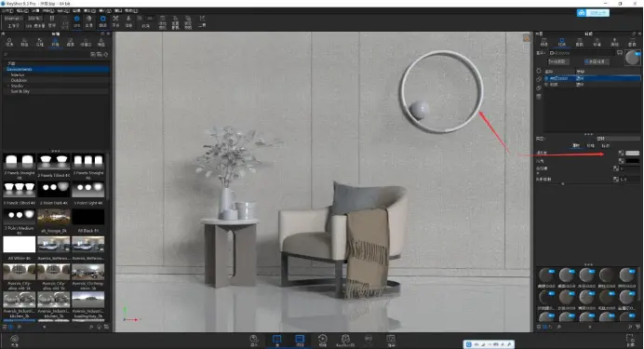Screen dimensions: 644x349
Task: Switch to the Scene tab in project panel
Action: tap(544, 42)
